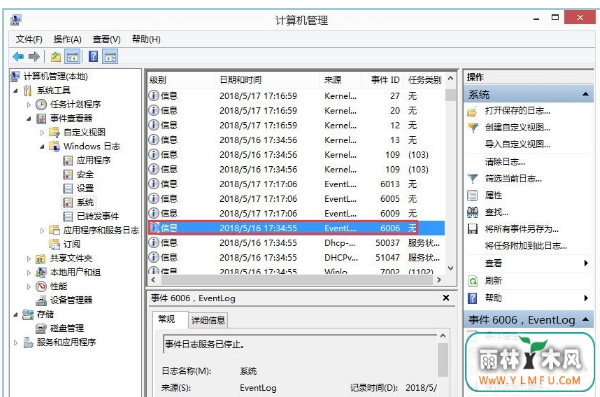The width and height of the screenshot is (600, 397).
Task: Click event list vertical scrollbar down arrow
Action: click(451, 268)
